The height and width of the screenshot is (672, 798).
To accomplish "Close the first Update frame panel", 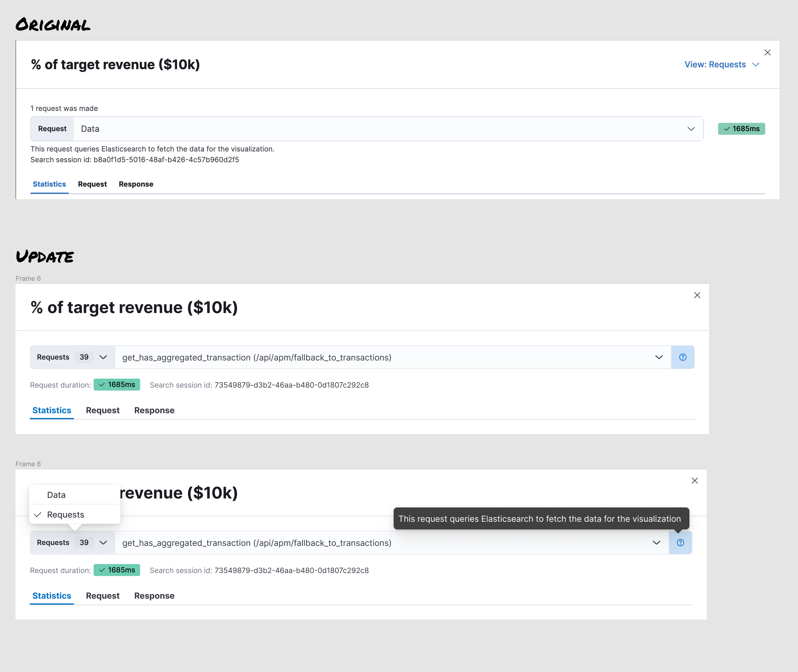I will click(697, 295).
